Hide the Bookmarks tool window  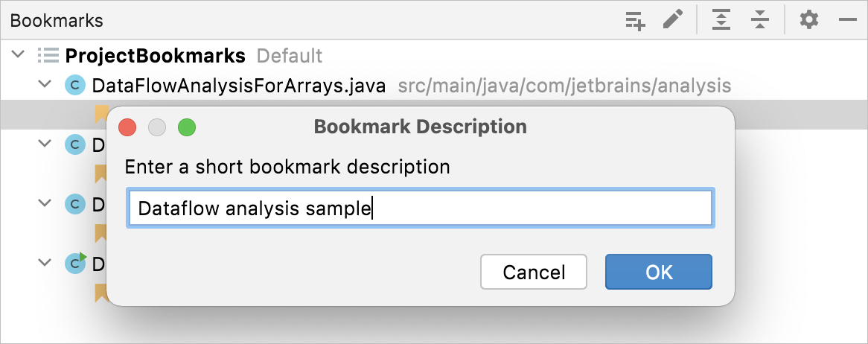(x=847, y=21)
